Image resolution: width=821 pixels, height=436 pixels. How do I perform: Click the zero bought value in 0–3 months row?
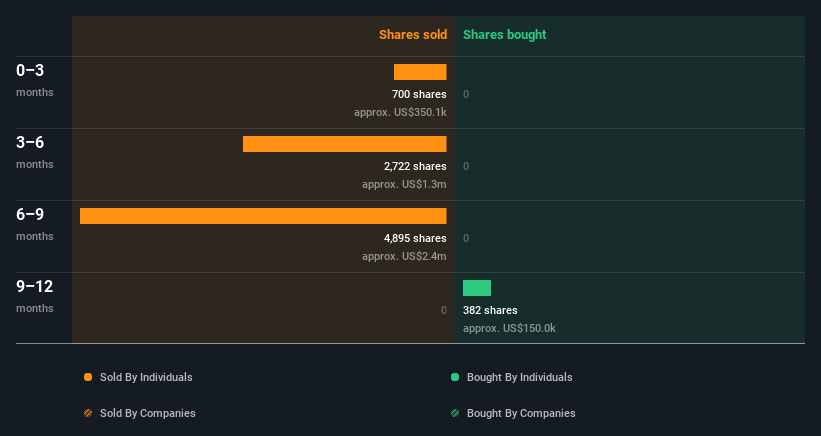point(466,94)
